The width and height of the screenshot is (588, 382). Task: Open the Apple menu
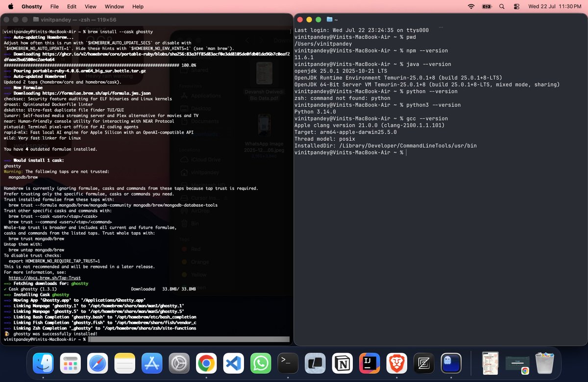point(11,6)
